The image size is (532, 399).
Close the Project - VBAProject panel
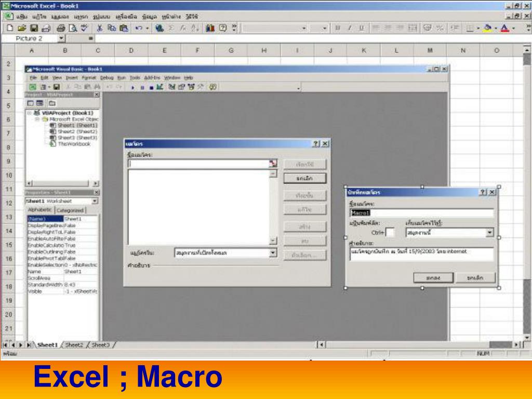pos(96,95)
